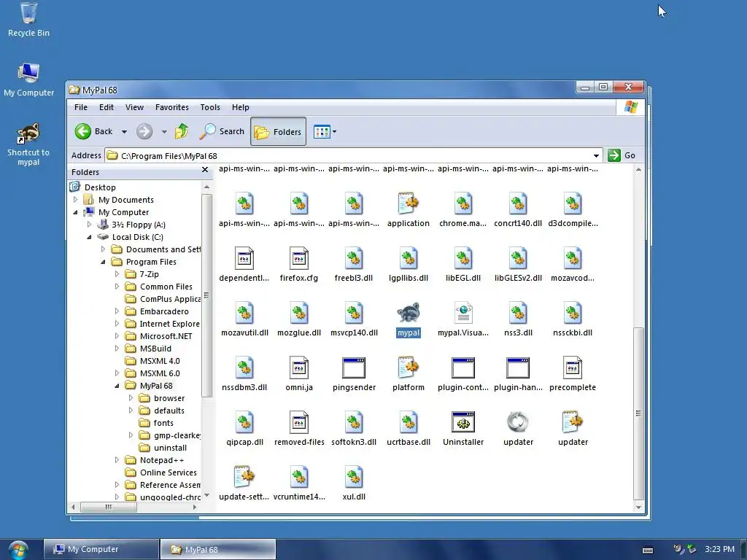This screenshot has width=747, height=560.
Task: Select the softokn3.dll file icon
Action: (x=354, y=422)
